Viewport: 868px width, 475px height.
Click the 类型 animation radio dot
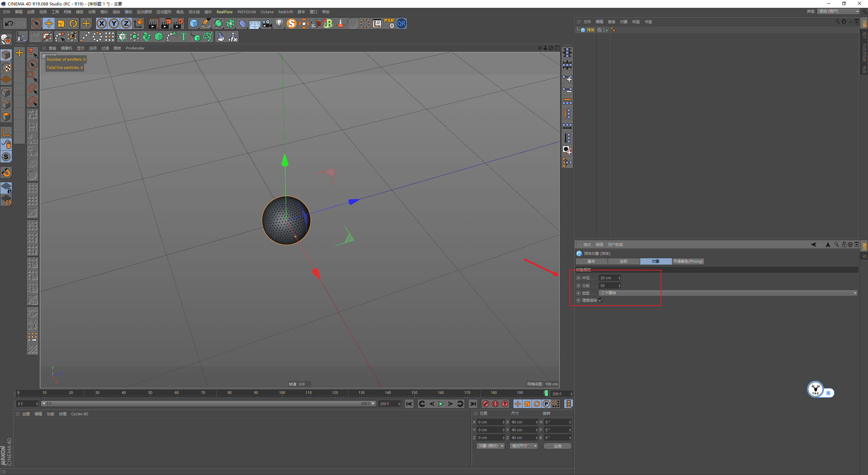[x=578, y=293]
